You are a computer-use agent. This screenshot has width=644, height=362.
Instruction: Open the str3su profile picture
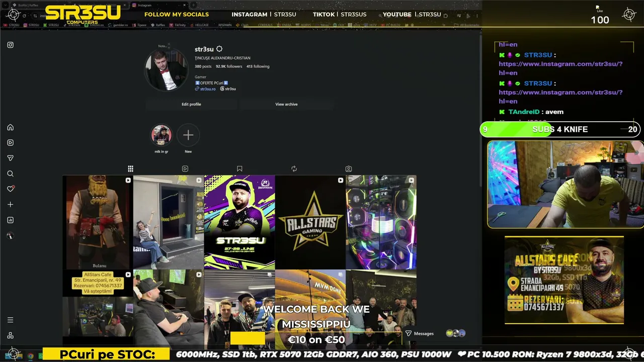pyautogui.click(x=166, y=70)
